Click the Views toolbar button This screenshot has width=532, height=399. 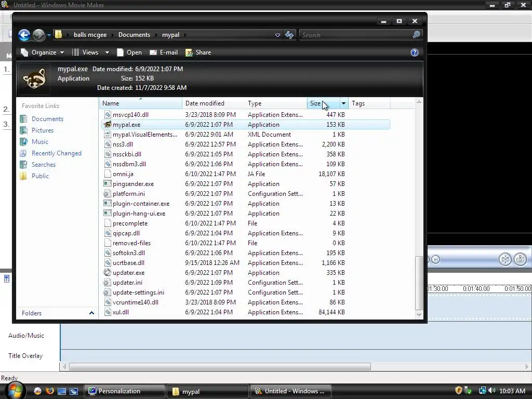pos(86,52)
